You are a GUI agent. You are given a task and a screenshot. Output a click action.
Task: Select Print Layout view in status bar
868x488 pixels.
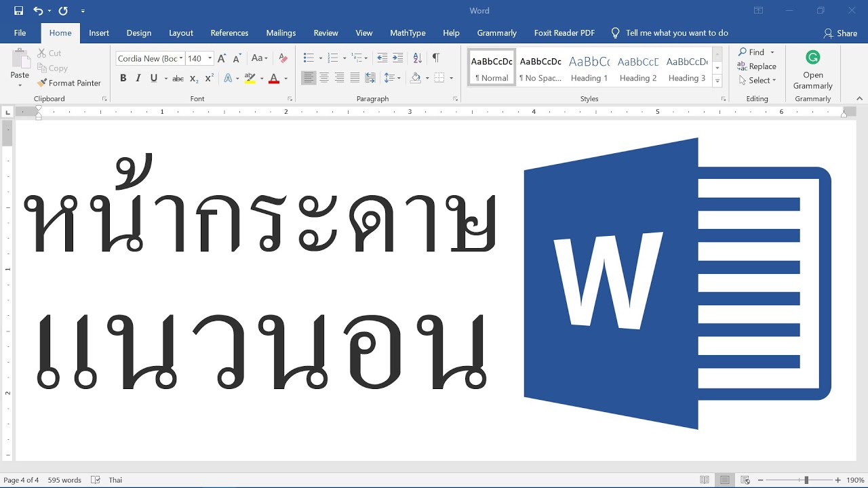(x=725, y=480)
